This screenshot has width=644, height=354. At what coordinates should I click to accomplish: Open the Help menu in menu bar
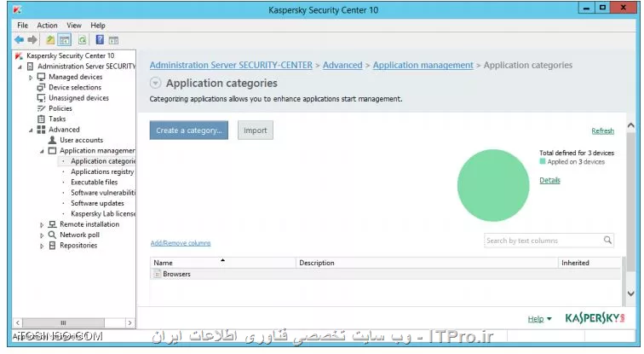point(98,25)
